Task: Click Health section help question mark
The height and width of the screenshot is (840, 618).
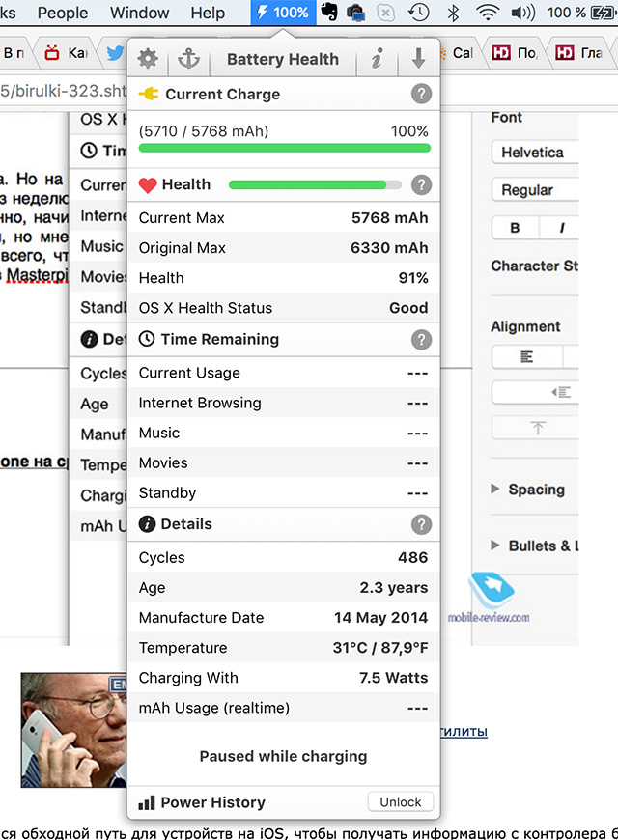Action: click(421, 184)
